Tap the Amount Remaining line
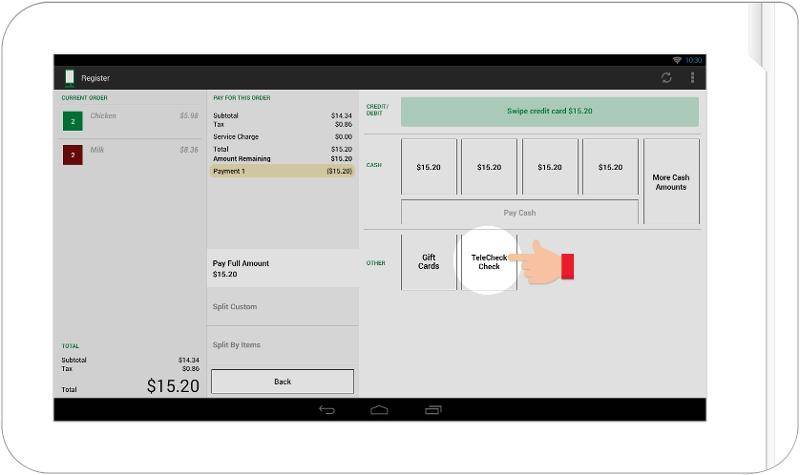 click(x=282, y=159)
